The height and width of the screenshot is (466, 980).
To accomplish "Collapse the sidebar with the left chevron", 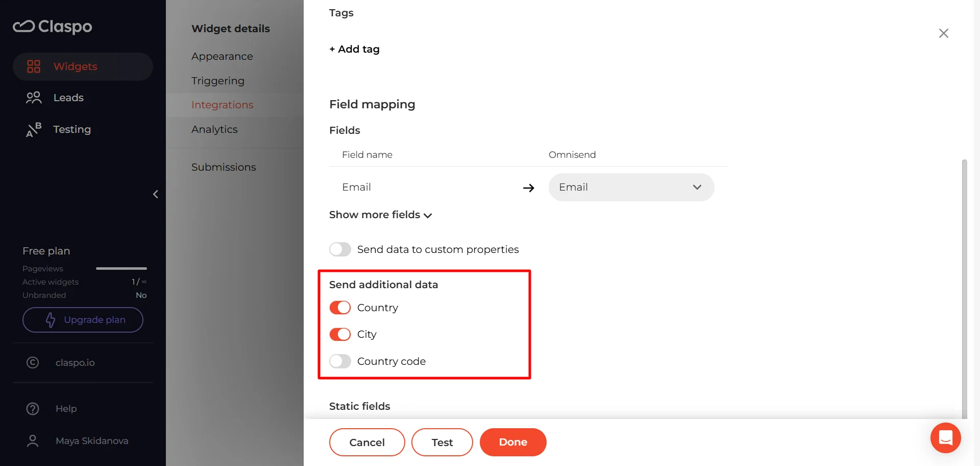I will (156, 194).
